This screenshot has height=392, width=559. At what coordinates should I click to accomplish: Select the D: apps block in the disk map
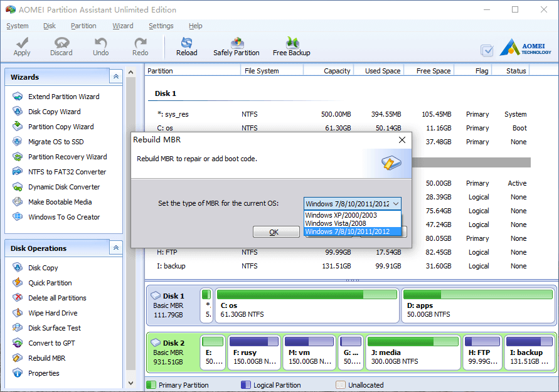coord(478,305)
